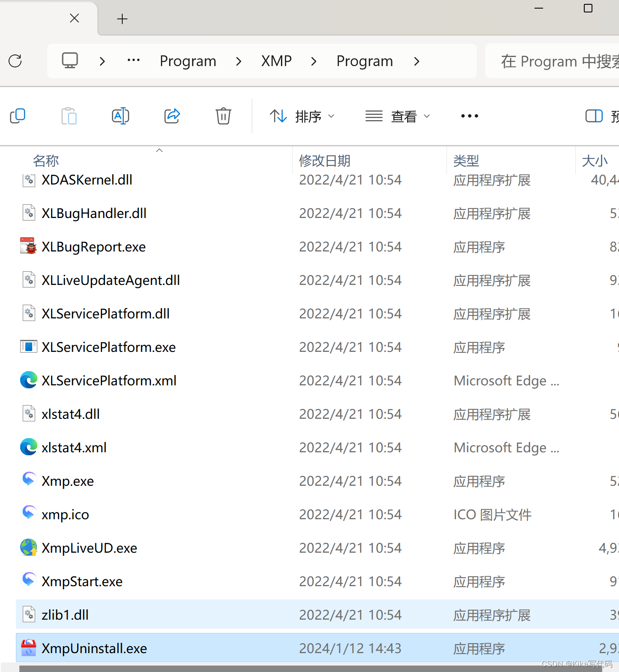Click the XDASKernel.dll file icon
The width and height of the screenshot is (619, 672).
[x=29, y=179]
